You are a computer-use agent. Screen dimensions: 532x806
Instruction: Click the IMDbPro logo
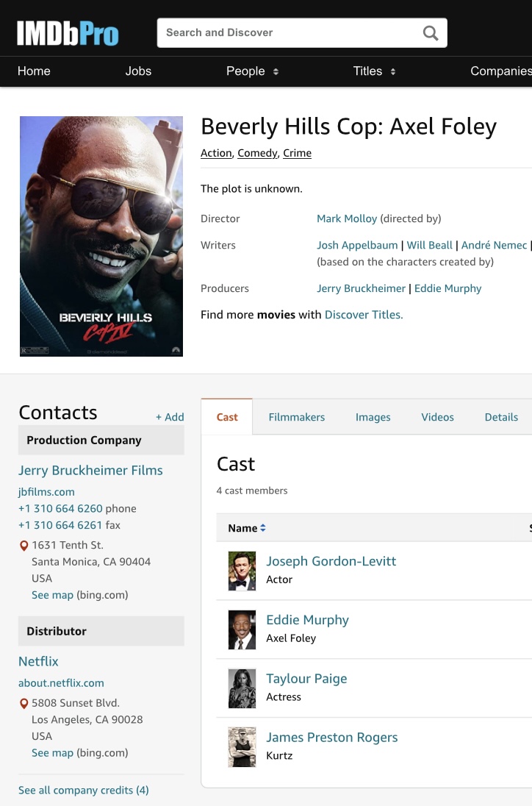pos(68,33)
